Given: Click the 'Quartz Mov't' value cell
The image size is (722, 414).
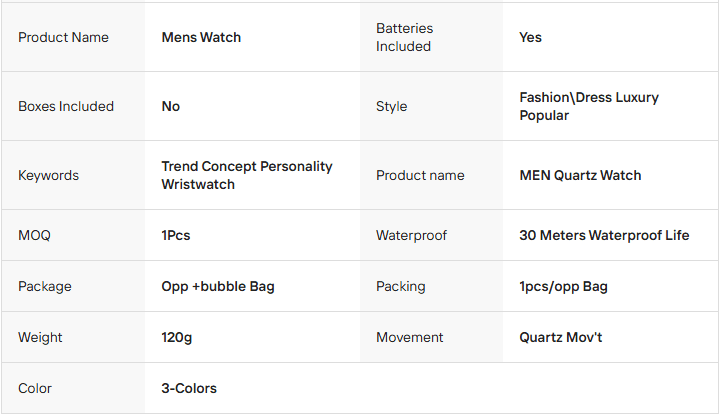Looking at the screenshot, I should click(560, 337).
